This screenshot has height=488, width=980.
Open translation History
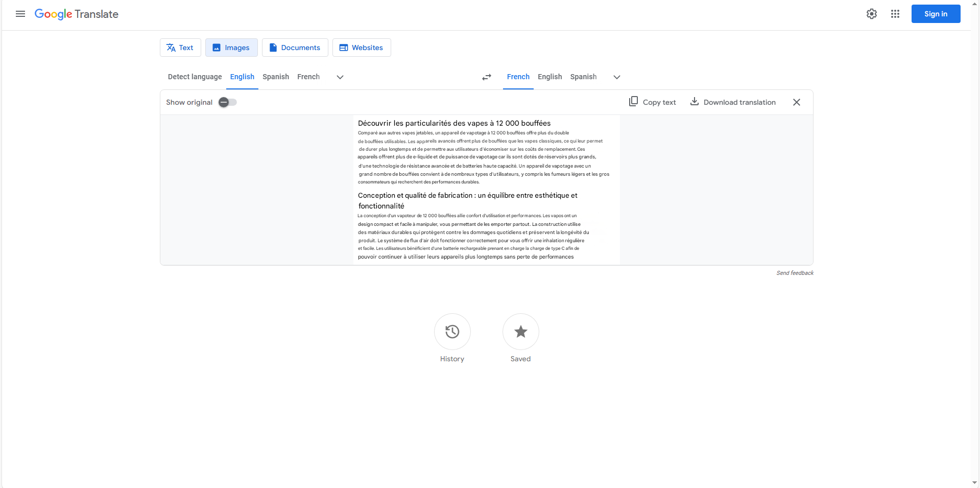pyautogui.click(x=452, y=332)
